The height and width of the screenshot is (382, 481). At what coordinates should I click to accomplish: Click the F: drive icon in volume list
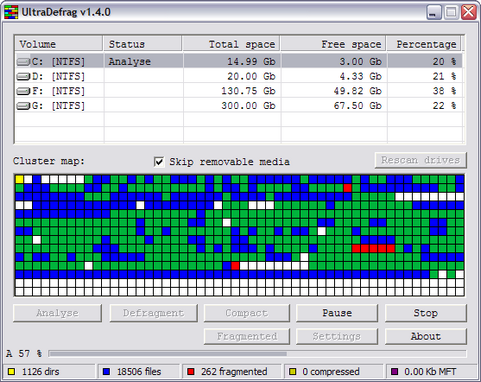point(23,91)
